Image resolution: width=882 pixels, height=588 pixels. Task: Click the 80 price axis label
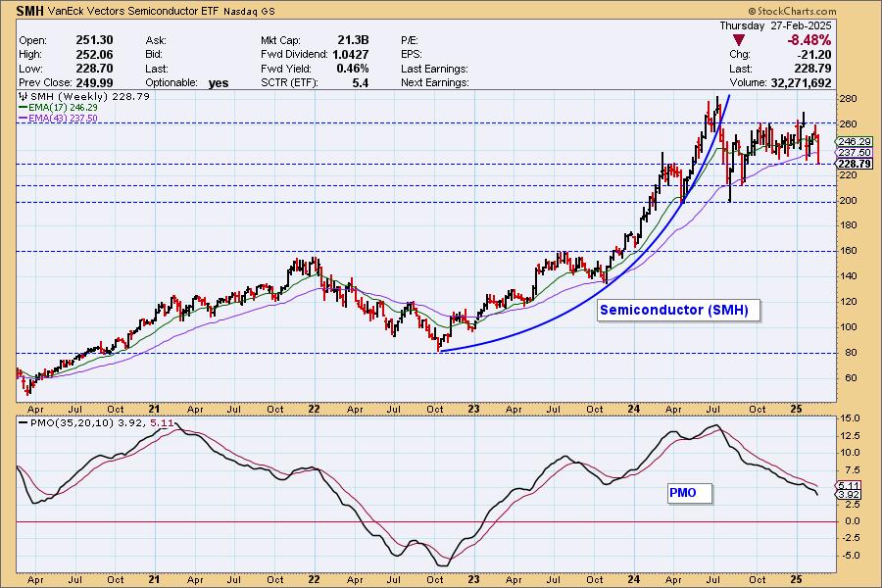click(849, 353)
